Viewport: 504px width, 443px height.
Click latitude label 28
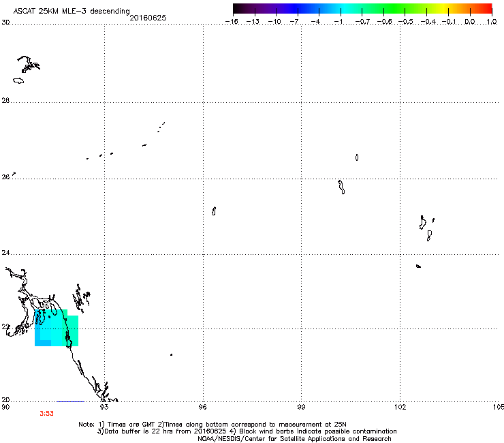click(5, 101)
